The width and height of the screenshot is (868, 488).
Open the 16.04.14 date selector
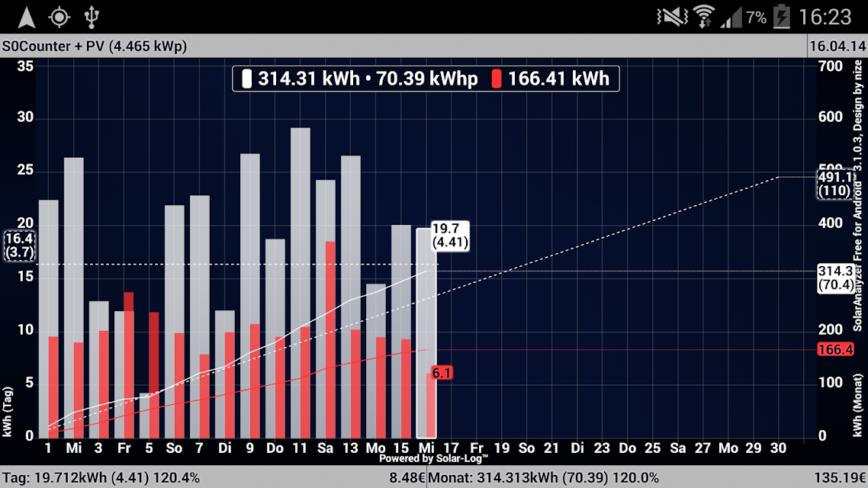click(x=837, y=46)
